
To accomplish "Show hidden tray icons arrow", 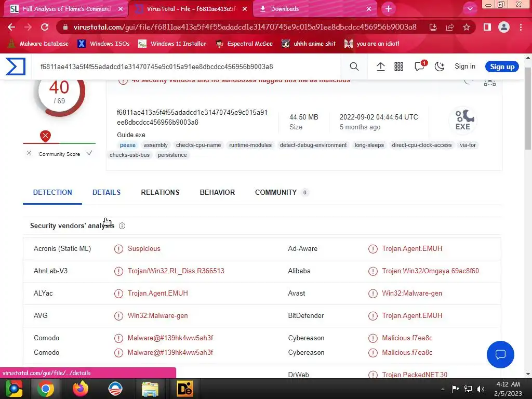I will tap(443, 389).
